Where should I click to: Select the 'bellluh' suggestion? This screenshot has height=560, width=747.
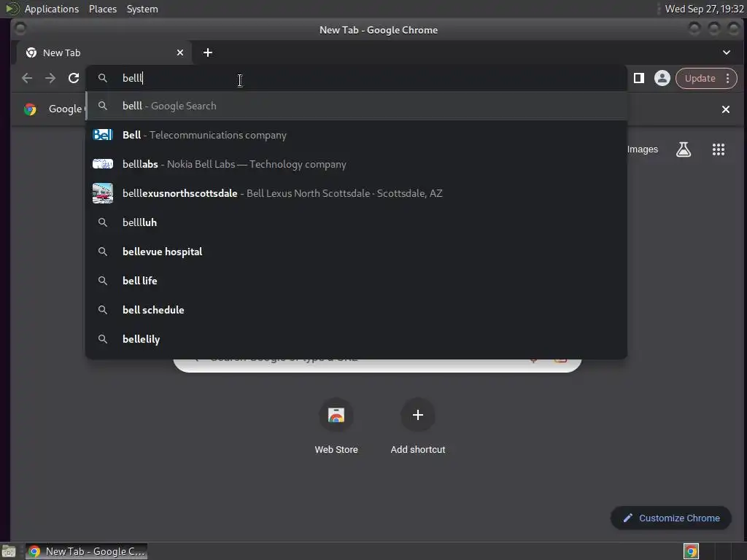(356, 222)
